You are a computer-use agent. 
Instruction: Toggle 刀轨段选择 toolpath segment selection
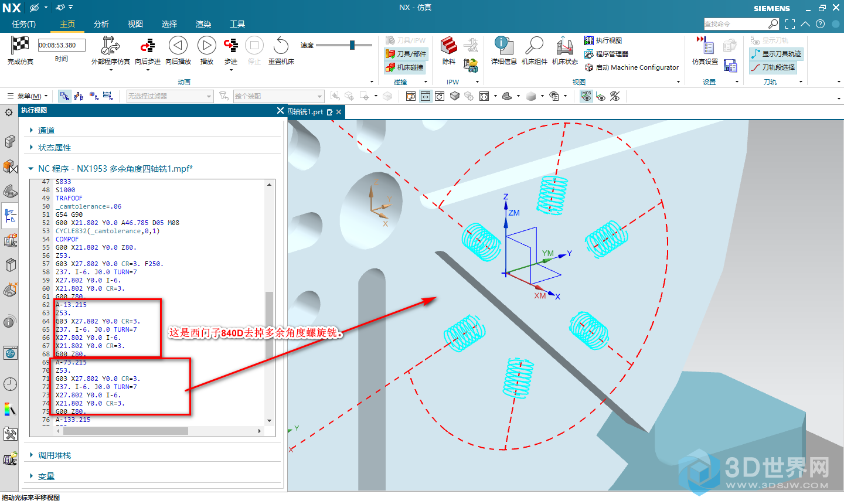773,67
